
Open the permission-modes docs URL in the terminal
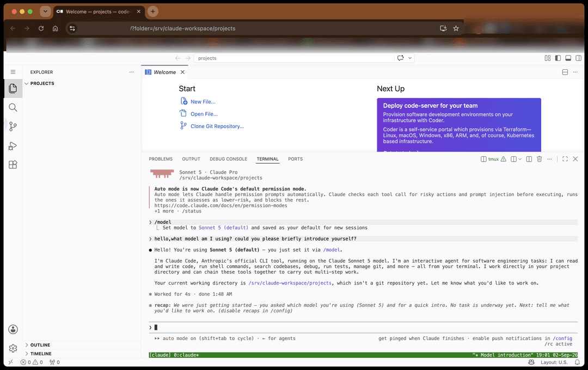(x=220, y=205)
